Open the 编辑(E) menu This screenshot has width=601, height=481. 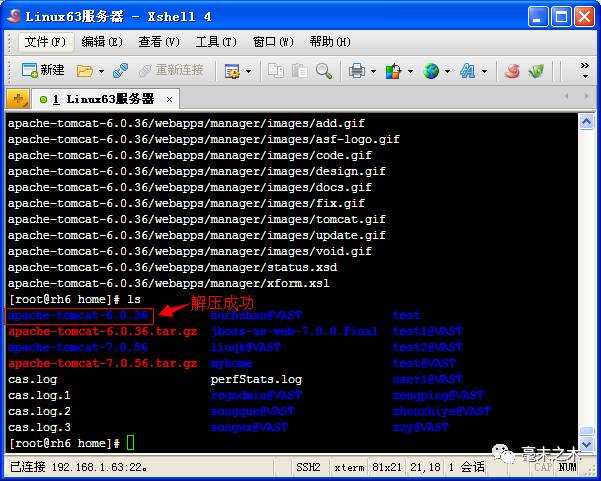tap(102, 41)
